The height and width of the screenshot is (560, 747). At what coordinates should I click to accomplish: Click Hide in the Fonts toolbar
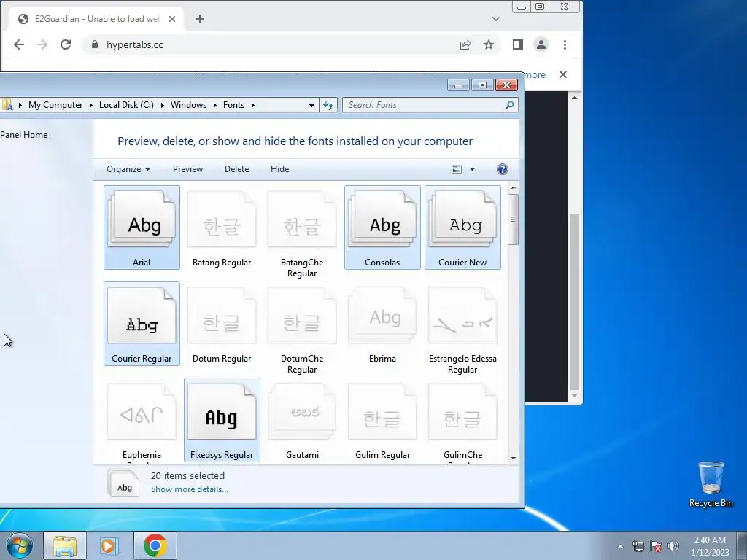click(x=279, y=169)
